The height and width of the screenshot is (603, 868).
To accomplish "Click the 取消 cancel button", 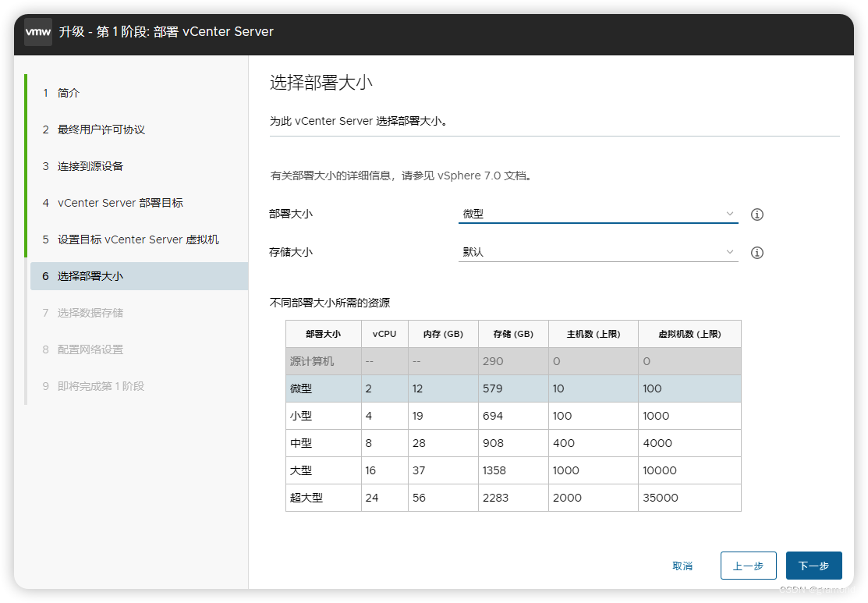I will pos(682,566).
